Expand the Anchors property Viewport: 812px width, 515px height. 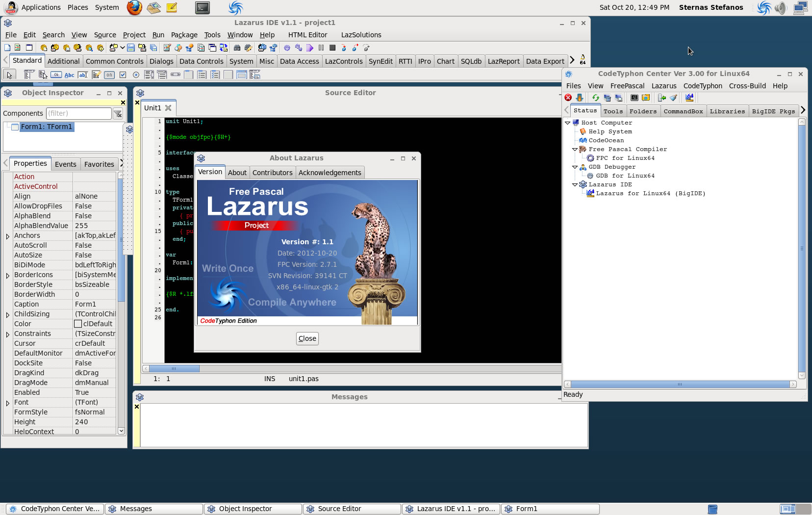pyautogui.click(x=8, y=236)
